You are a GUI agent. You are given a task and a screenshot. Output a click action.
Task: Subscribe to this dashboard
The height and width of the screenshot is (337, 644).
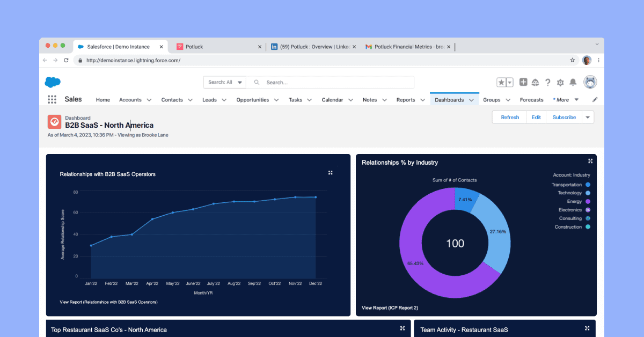coord(564,117)
